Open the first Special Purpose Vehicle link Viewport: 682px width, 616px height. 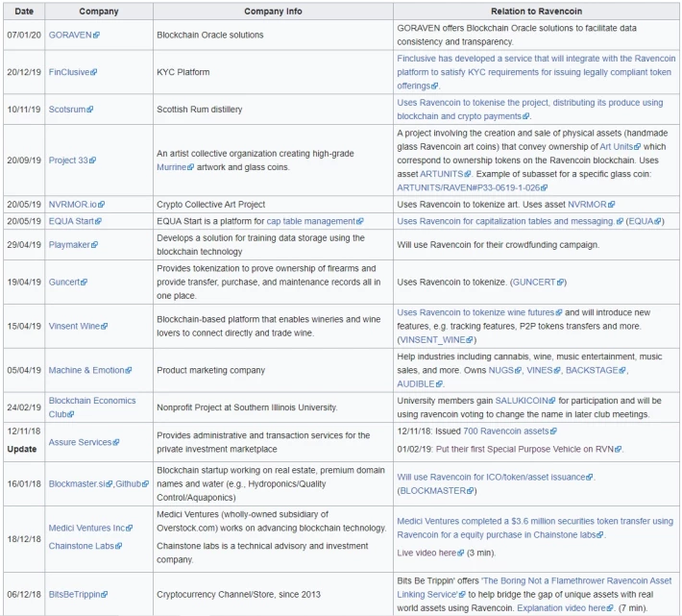click(x=528, y=449)
